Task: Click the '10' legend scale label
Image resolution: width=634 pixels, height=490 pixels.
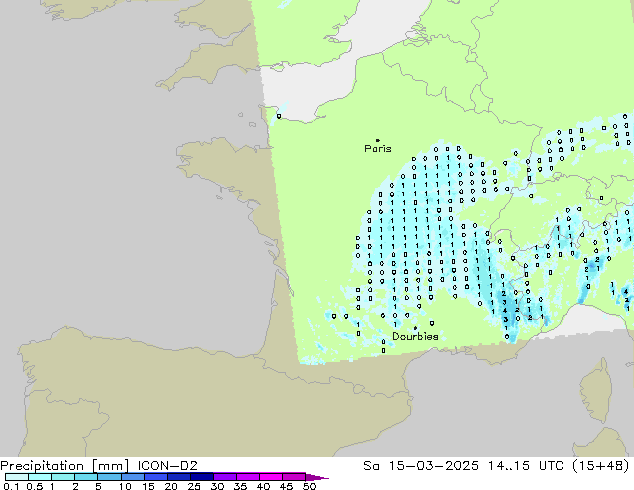Action: (x=125, y=486)
